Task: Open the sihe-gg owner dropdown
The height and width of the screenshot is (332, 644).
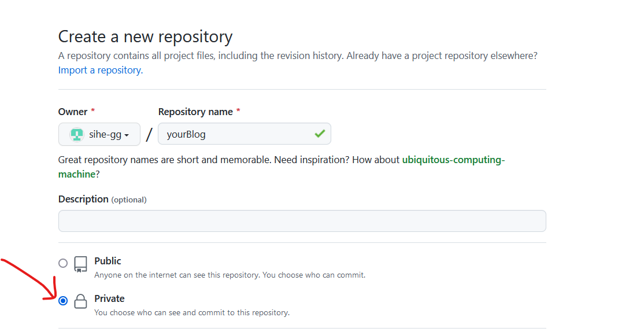Action: click(99, 134)
